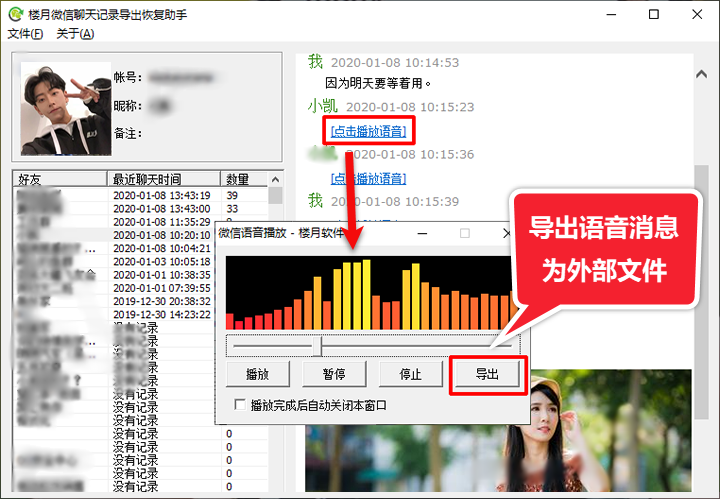Viewport: 720px width, 499px height.
Task: Open the 关于(A) menu
Action: coord(75,34)
